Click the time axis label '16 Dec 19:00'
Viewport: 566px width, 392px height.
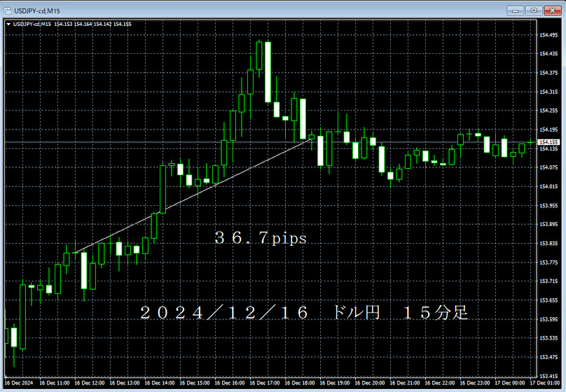[x=335, y=383]
